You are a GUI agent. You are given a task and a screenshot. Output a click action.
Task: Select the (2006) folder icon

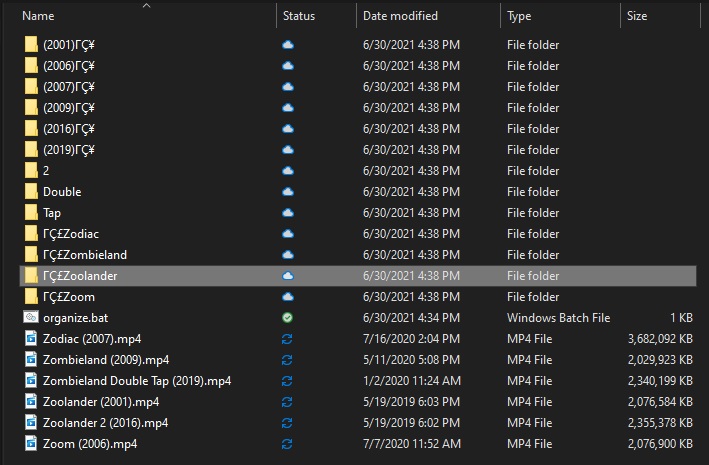tap(31, 66)
